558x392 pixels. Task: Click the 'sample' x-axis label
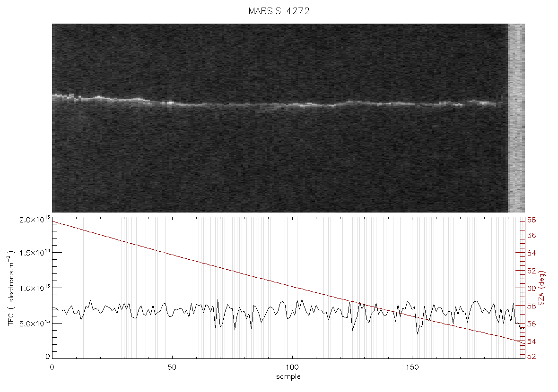[288, 376]
